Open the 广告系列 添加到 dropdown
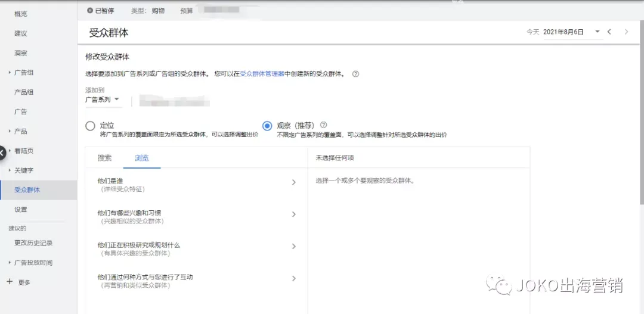 (x=103, y=100)
